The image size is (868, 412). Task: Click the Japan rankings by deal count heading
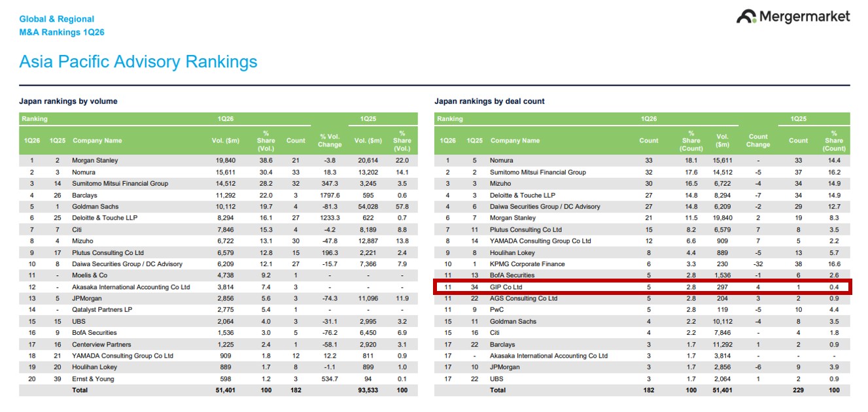(489, 101)
